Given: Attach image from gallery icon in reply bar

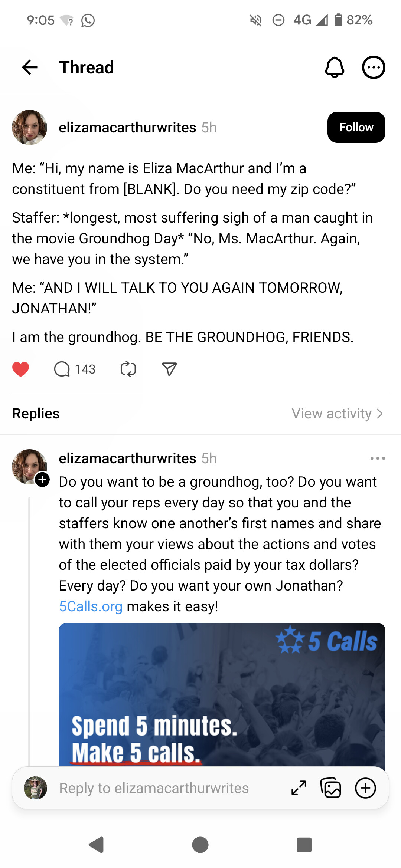Looking at the screenshot, I should (330, 788).
